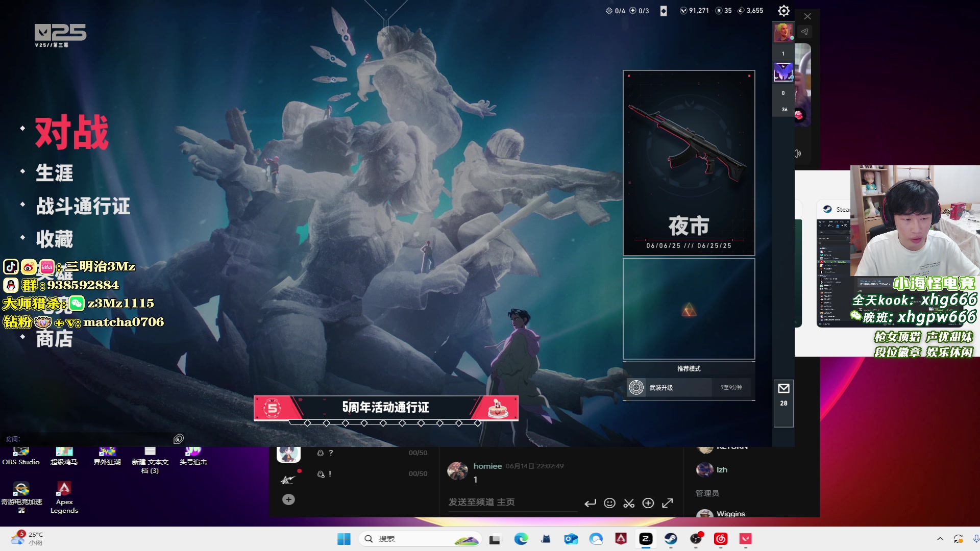Toggle the speaker volume icon
This screenshot has height=551, width=980.
pyautogui.click(x=798, y=154)
